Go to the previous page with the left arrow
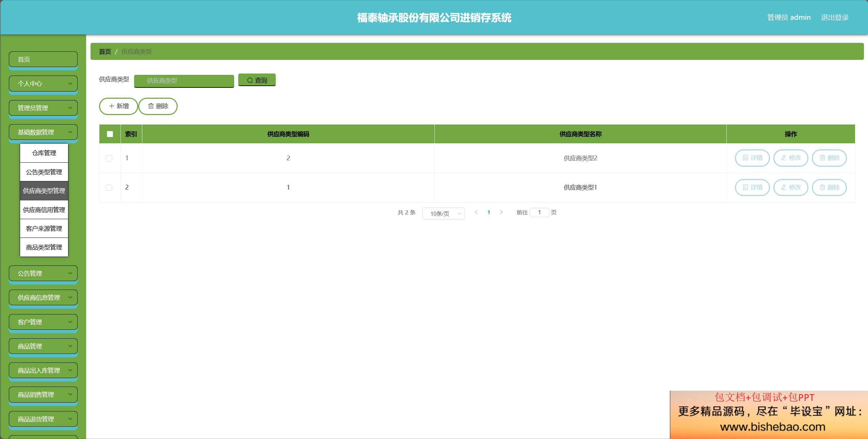This screenshot has width=868, height=439. coord(476,212)
